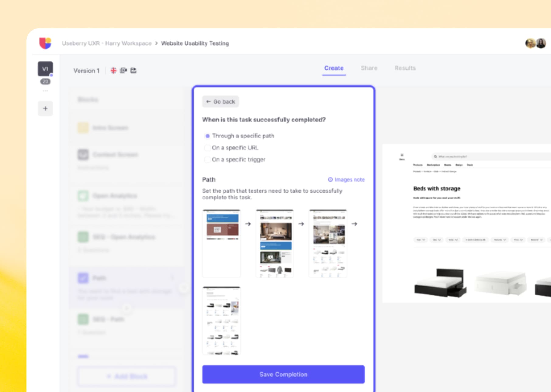Click the Useberry logo

(x=45, y=43)
